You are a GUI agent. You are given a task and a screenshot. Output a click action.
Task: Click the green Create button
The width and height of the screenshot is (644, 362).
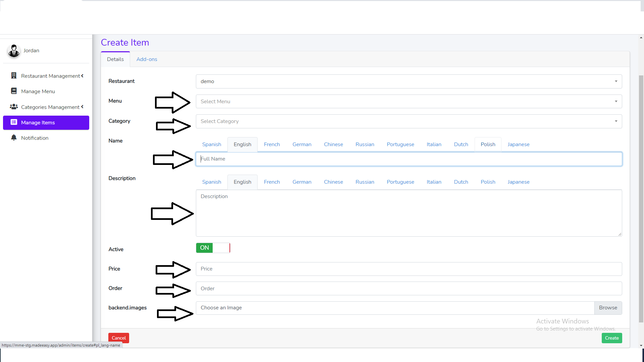tap(612, 338)
